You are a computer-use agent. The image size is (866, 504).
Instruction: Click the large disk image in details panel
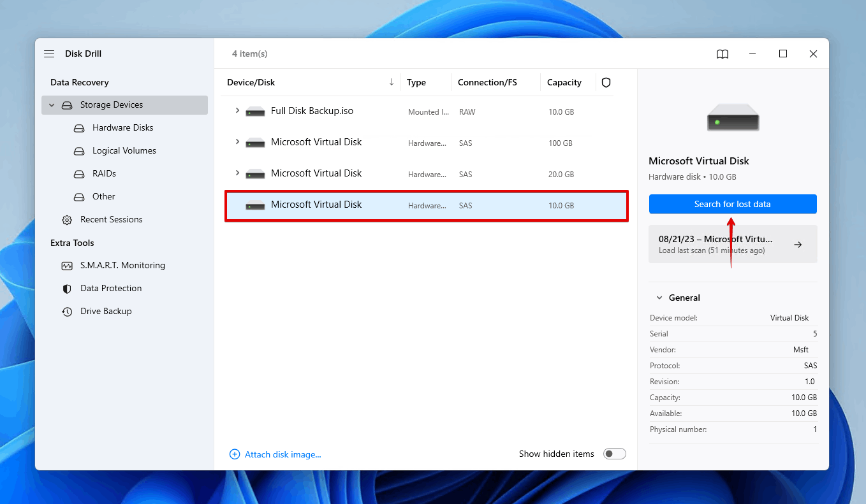point(733,119)
